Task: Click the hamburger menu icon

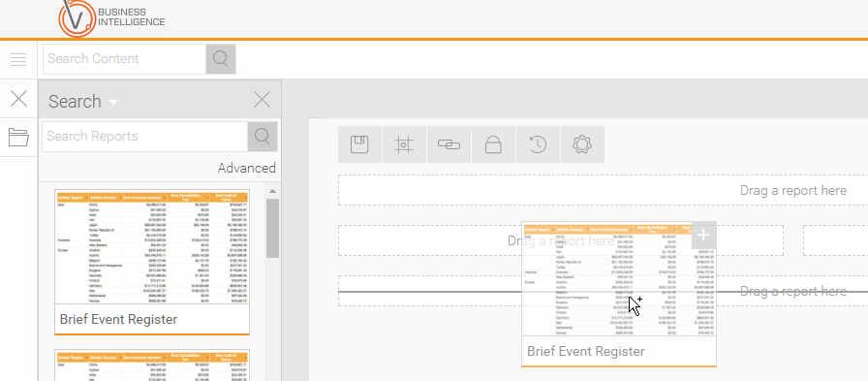Action: click(18, 59)
